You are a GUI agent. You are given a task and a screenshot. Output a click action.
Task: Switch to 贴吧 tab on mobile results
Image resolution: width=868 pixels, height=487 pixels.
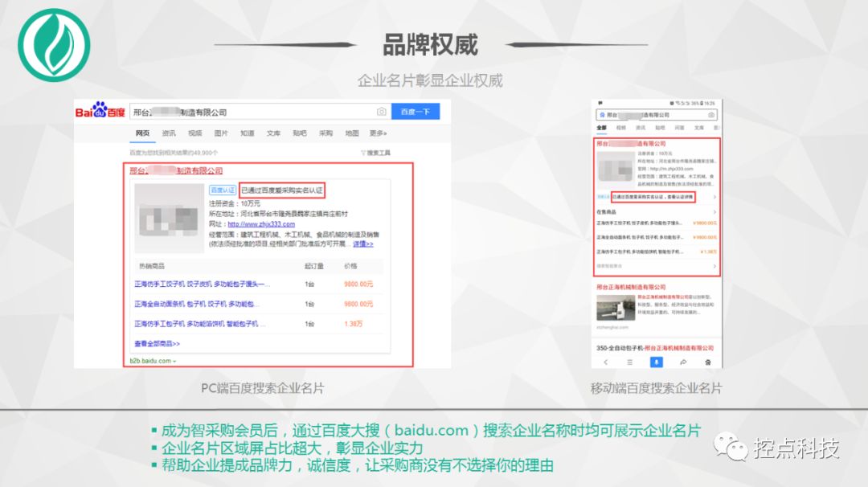pyautogui.click(x=660, y=128)
